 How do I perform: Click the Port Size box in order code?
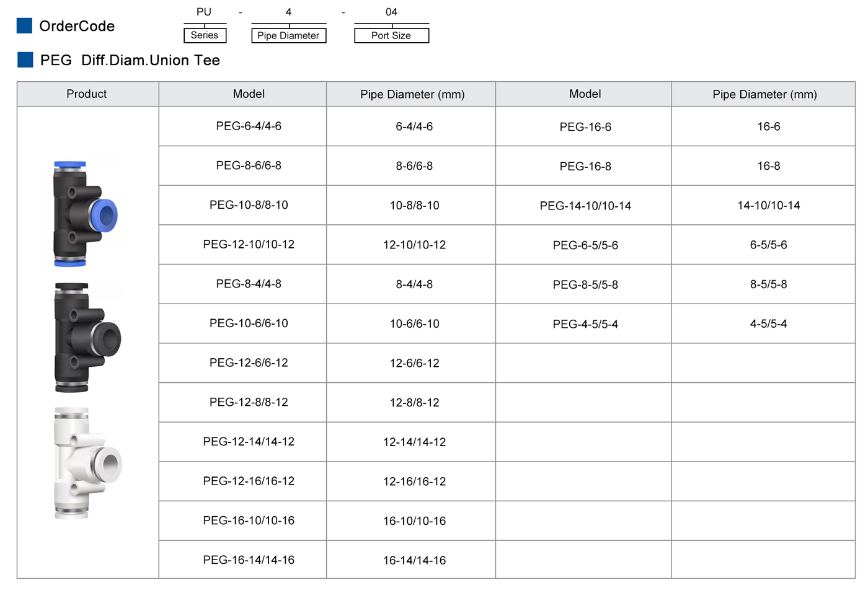tap(391, 36)
